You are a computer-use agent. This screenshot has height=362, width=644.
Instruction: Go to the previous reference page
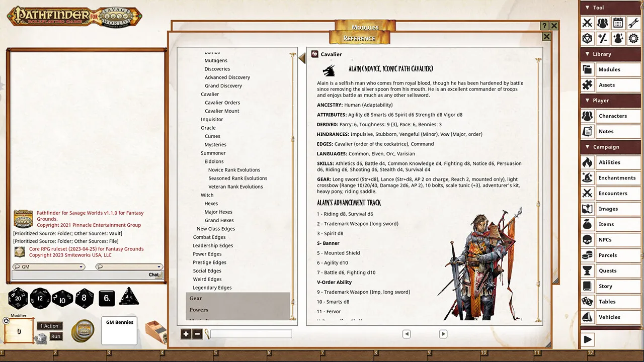tap(407, 334)
